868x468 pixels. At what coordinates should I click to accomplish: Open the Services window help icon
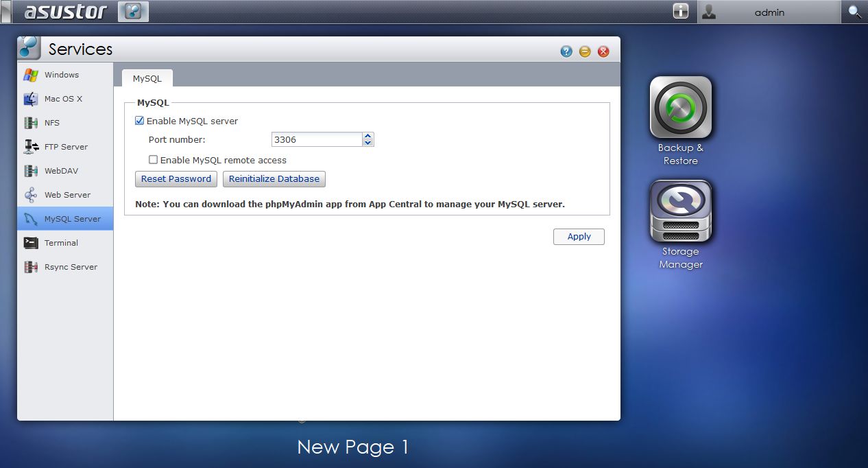click(x=566, y=51)
